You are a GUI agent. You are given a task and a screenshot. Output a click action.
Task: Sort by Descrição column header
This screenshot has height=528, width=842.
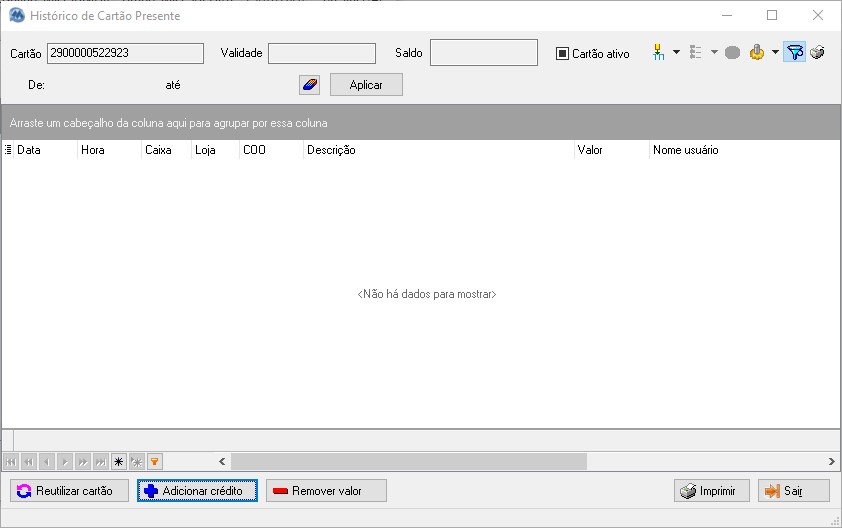coord(439,150)
